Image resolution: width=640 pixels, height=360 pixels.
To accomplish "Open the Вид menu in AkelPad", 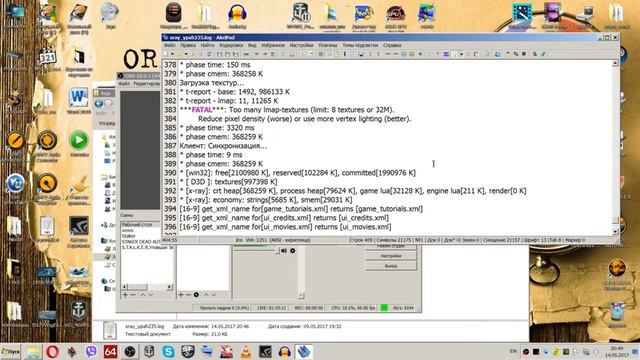I will [252, 45].
